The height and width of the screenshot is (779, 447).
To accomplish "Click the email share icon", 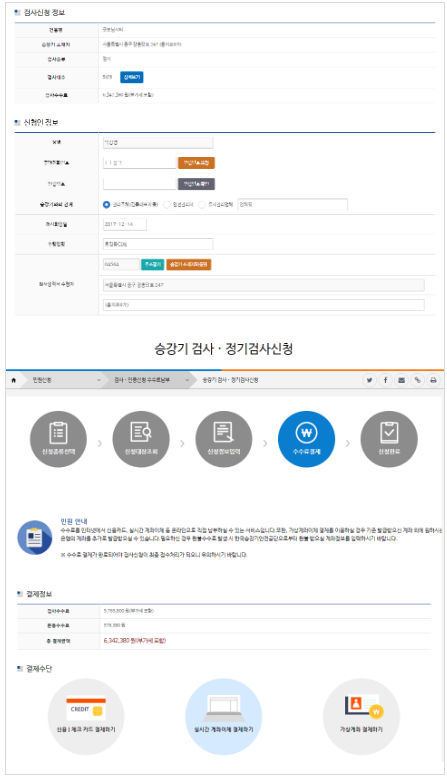I will coord(401,380).
